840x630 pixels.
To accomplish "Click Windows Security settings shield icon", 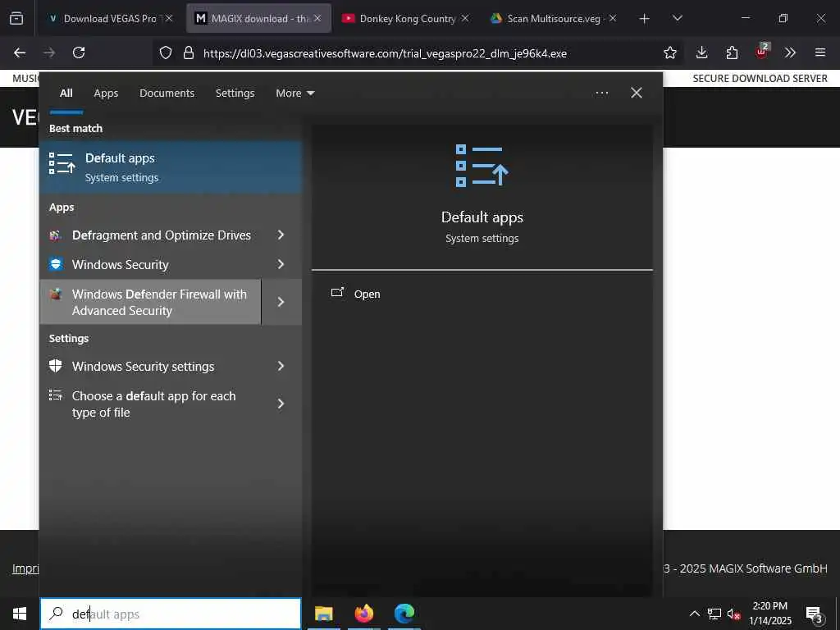I will [x=55, y=366].
